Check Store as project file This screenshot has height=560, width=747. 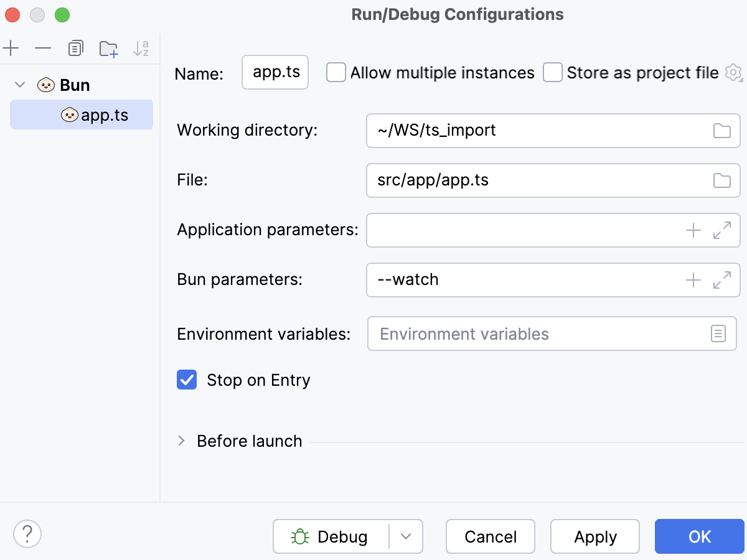[553, 72]
